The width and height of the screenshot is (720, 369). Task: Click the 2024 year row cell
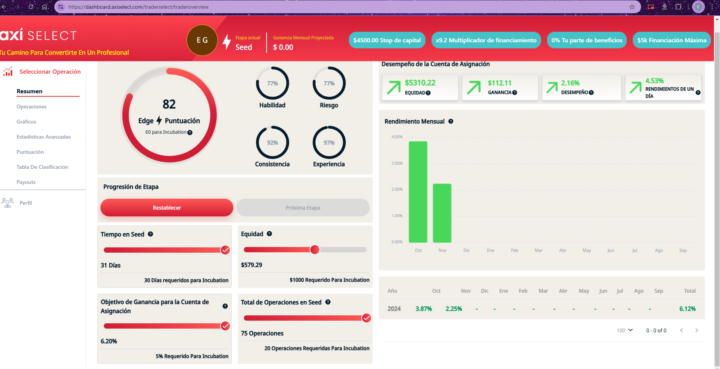click(394, 309)
